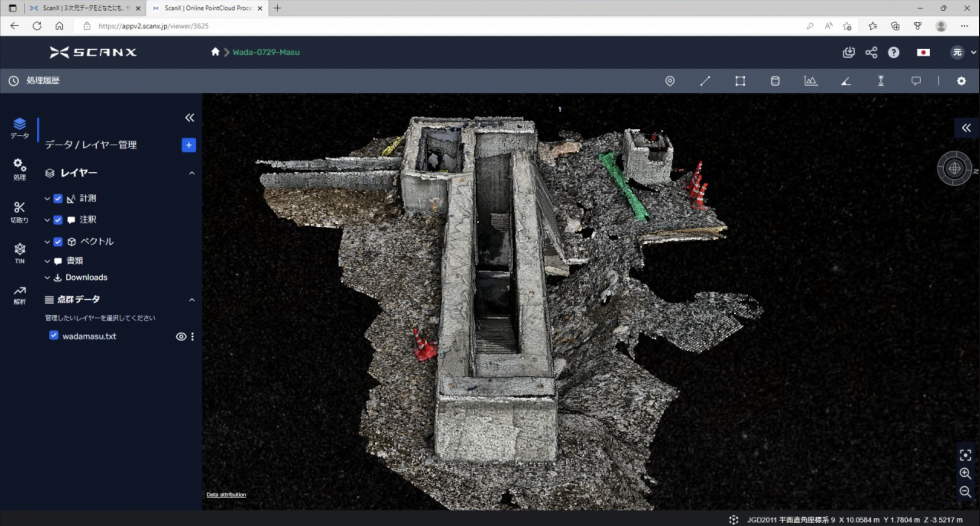Uncheck the 計測 layer checkbox

[x=58, y=198]
